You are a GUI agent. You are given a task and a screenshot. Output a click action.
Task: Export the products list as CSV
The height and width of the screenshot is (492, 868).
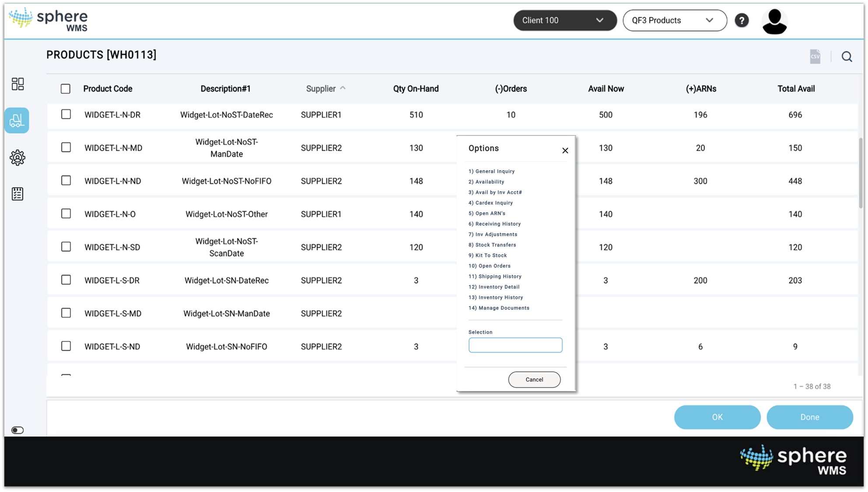pos(815,56)
